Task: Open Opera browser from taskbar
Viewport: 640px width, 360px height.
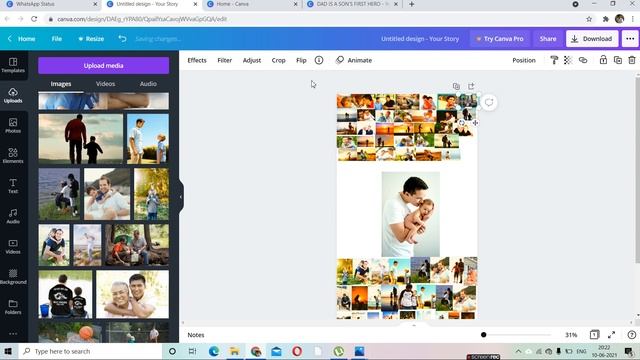Action: (297, 351)
